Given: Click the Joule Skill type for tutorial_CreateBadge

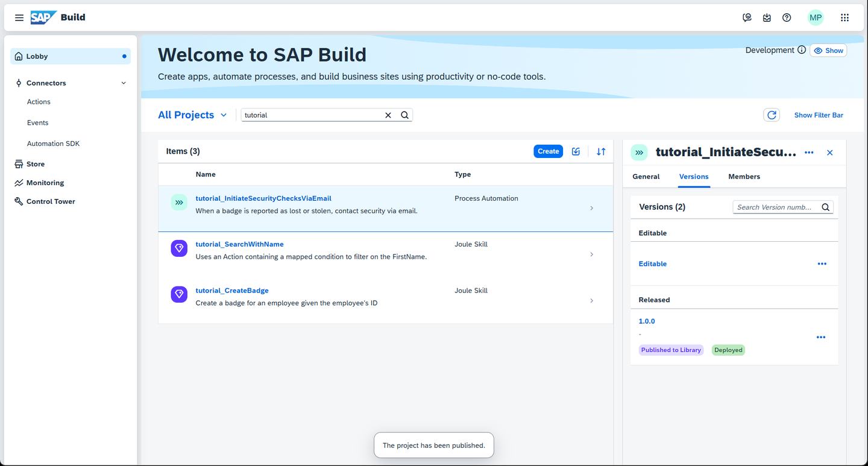Looking at the screenshot, I should point(471,291).
